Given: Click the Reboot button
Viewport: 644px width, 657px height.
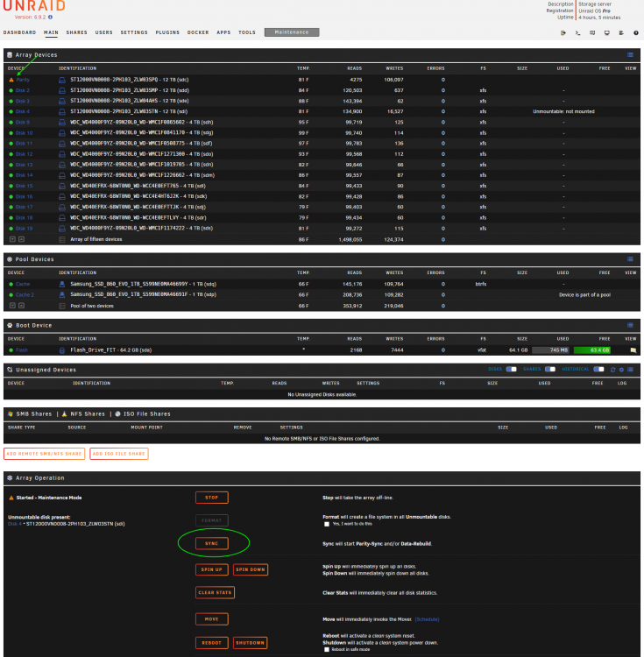Looking at the screenshot, I should click(x=211, y=643).
